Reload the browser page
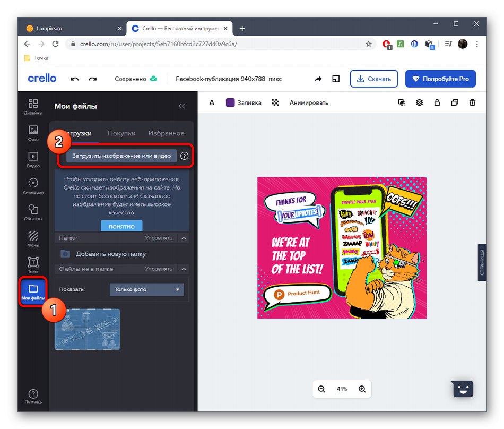 coord(55,44)
